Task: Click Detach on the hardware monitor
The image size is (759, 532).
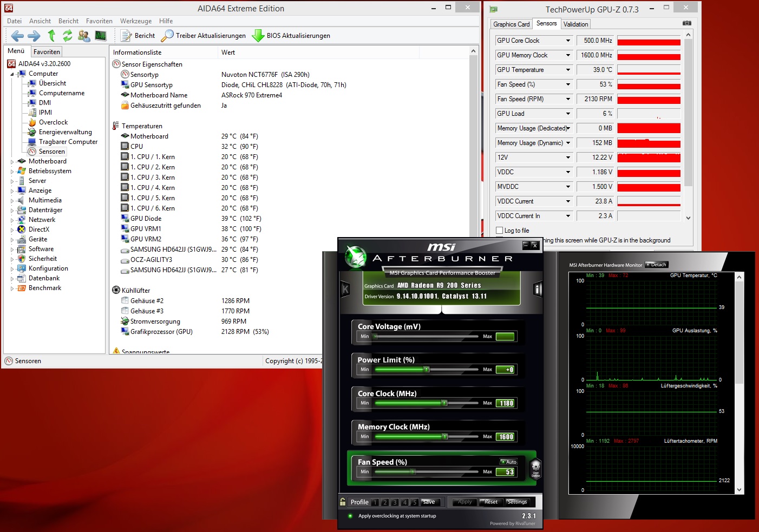Action: [x=657, y=265]
